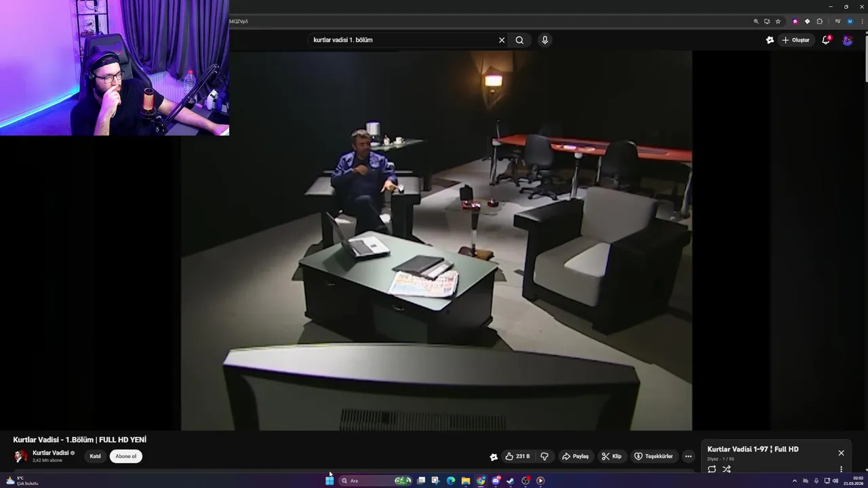868x488 pixels.
Task: Open the Extensions puzzle piece menu
Action: [820, 21]
